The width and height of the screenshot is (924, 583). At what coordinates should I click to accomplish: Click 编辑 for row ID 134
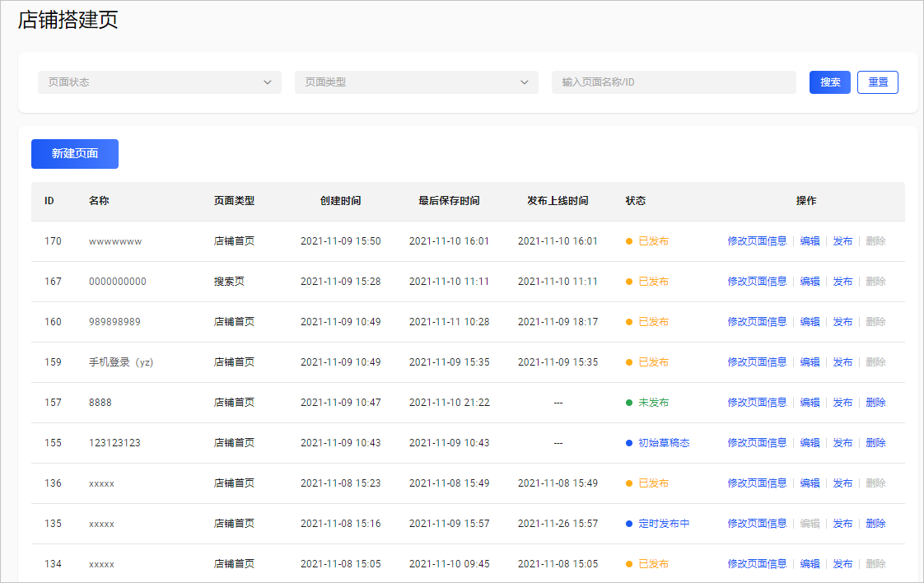(x=810, y=564)
